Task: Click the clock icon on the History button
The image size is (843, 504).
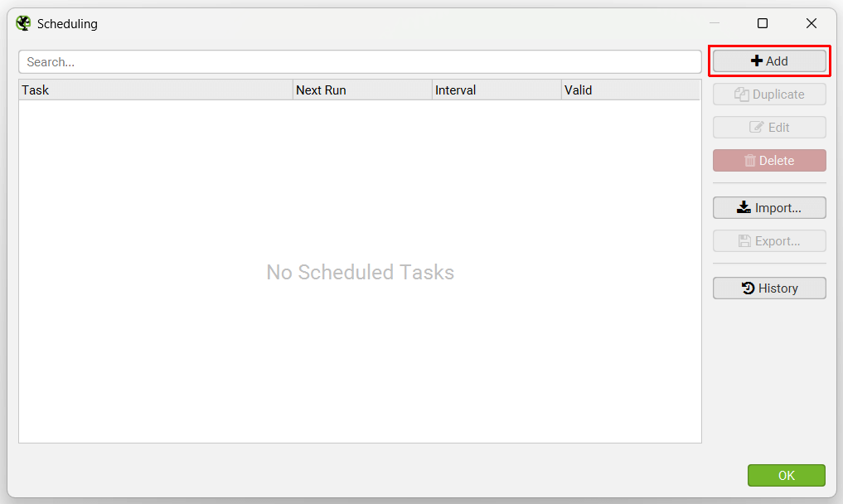Action: coord(747,288)
